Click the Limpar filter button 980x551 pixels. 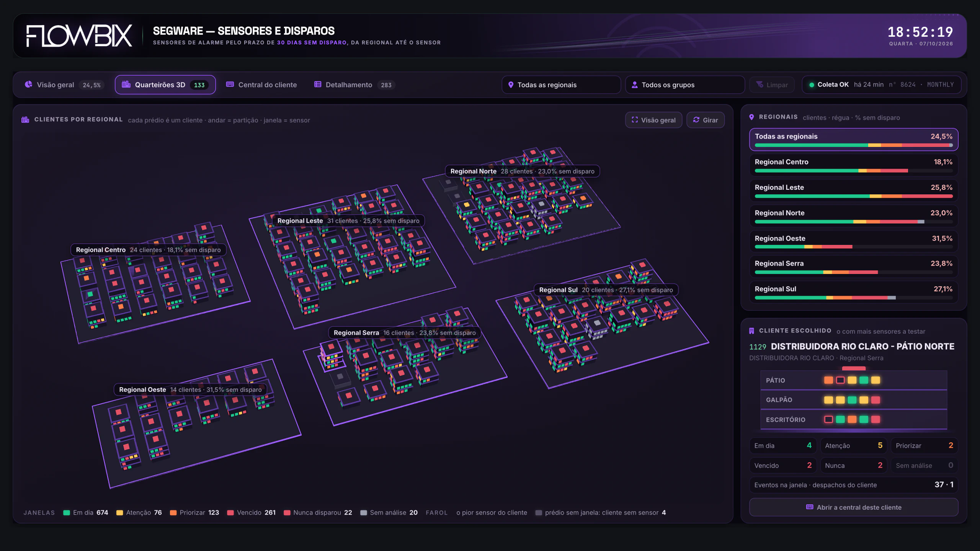(772, 85)
